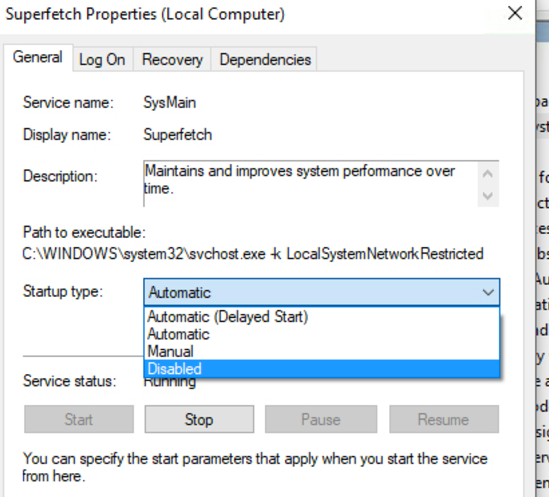Screen dimensions: 549x497
Task: Click the Pause service button
Action: tap(321, 419)
